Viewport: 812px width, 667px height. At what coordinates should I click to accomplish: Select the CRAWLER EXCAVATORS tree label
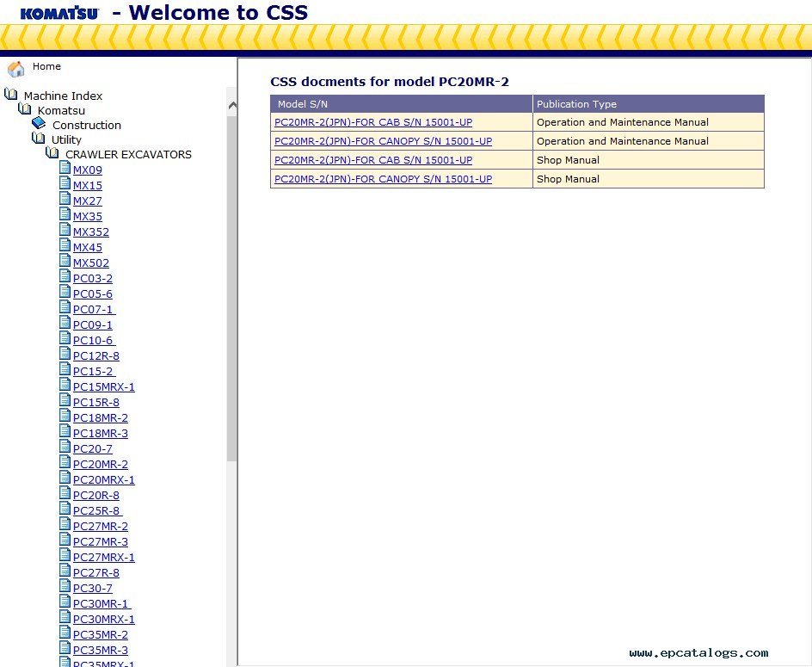tap(128, 154)
